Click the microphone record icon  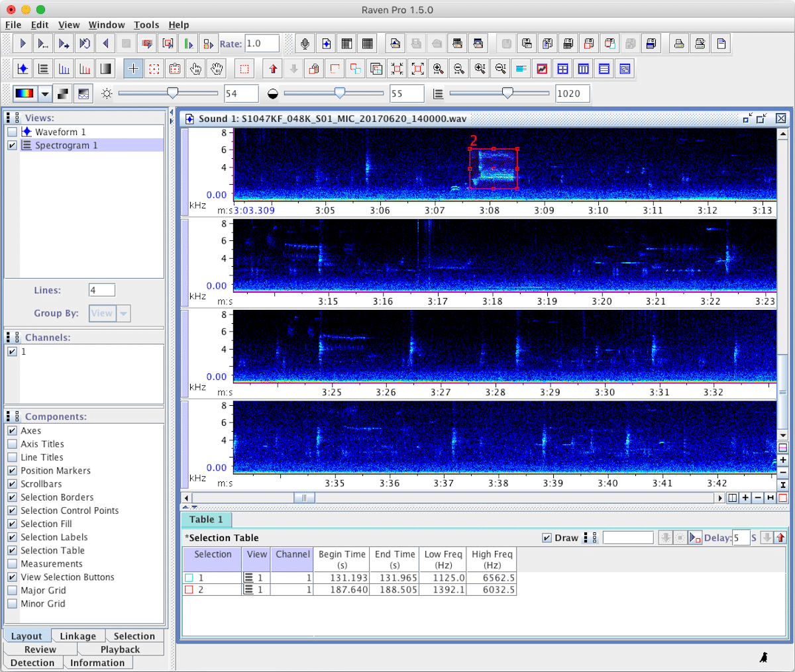pos(305,44)
